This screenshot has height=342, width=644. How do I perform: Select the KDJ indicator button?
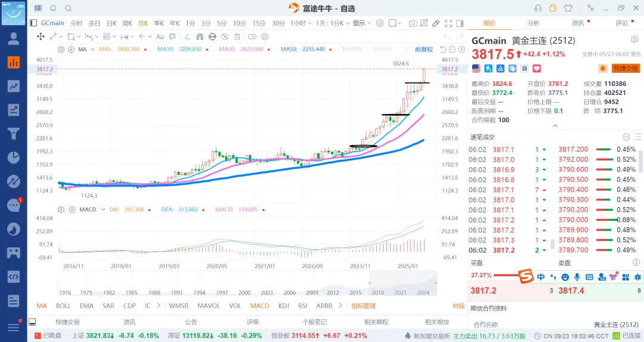(283, 306)
